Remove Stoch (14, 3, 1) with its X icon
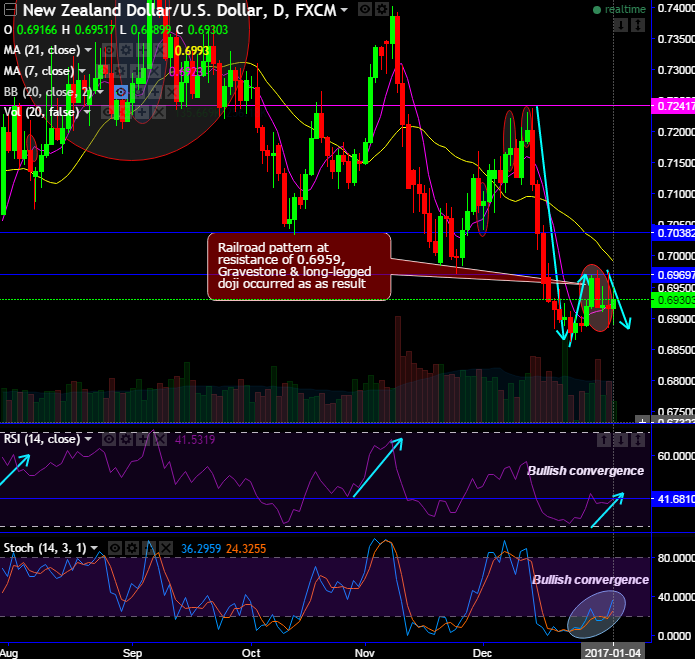Image resolution: width=695 pixels, height=659 pixels. (166, 549)
